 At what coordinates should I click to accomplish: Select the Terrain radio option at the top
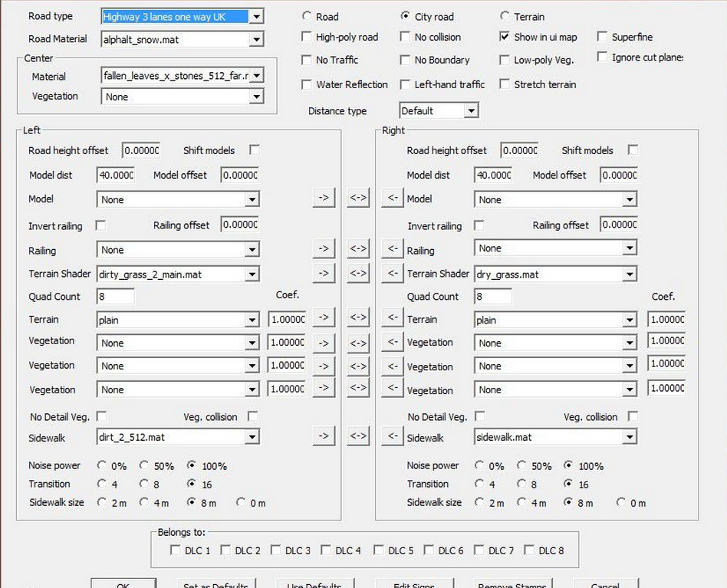click(x=505, y=16)
